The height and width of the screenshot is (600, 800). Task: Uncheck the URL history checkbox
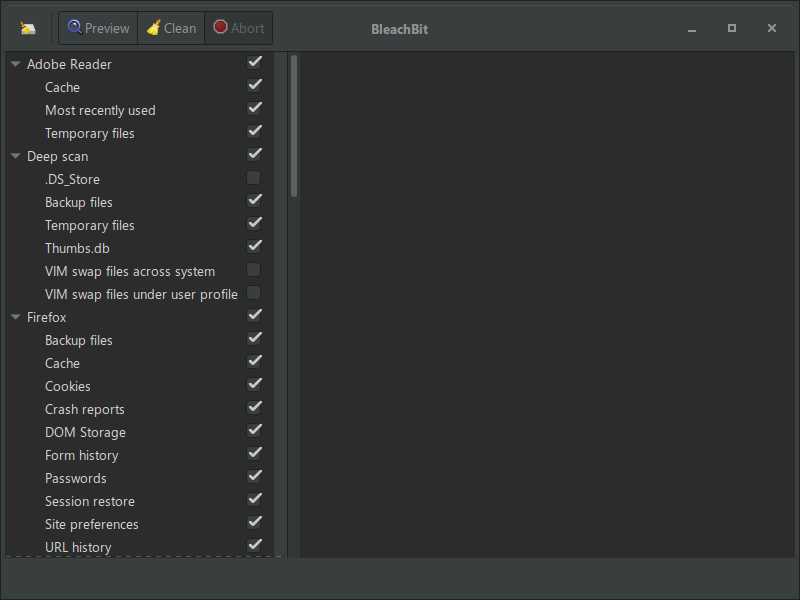click(254, 545)
